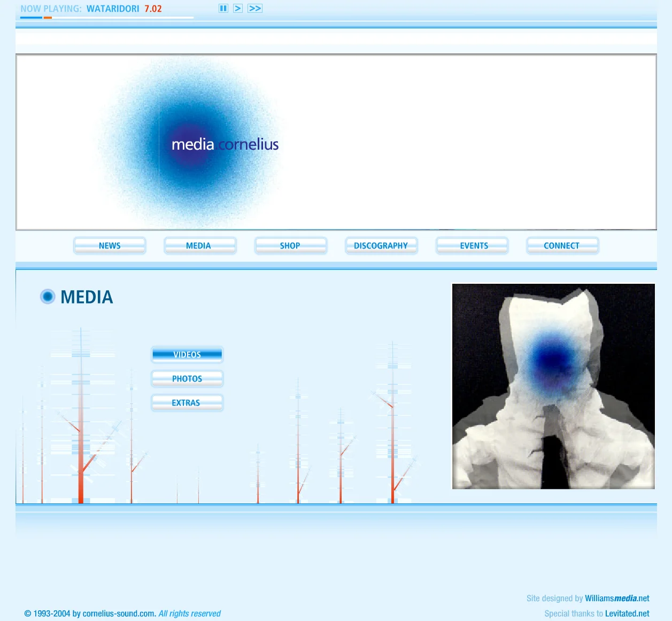Open the NEWS section
This screenshot has height=621, width=672.
point(110,246)
